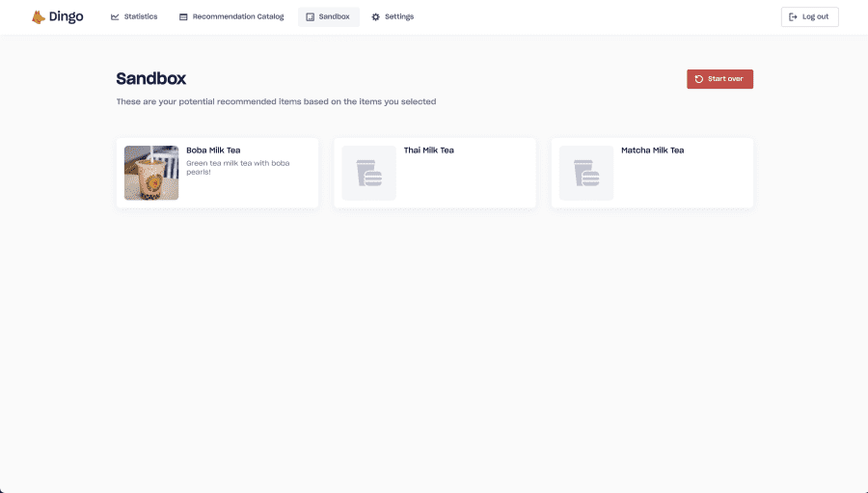Screen dimensions: 868x493
Task: Open the Boba Milk Tea photo thumbnail
Action: click(151, 173)
